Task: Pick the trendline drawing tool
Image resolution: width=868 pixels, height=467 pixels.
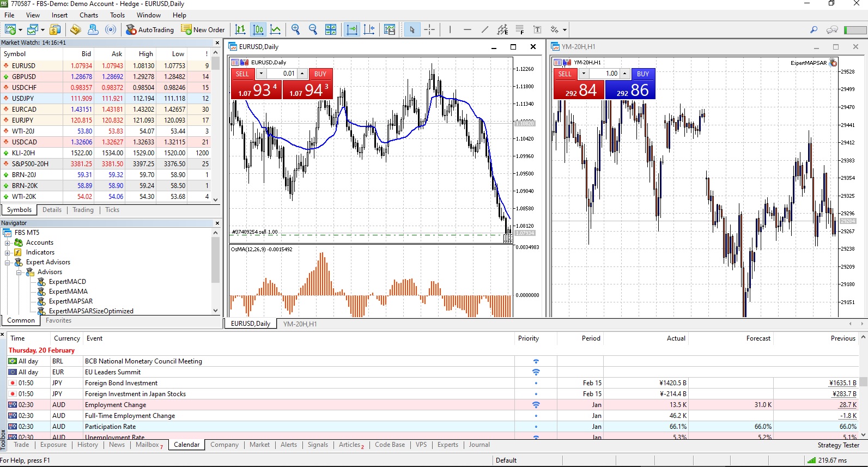Action: click(485, 29)
